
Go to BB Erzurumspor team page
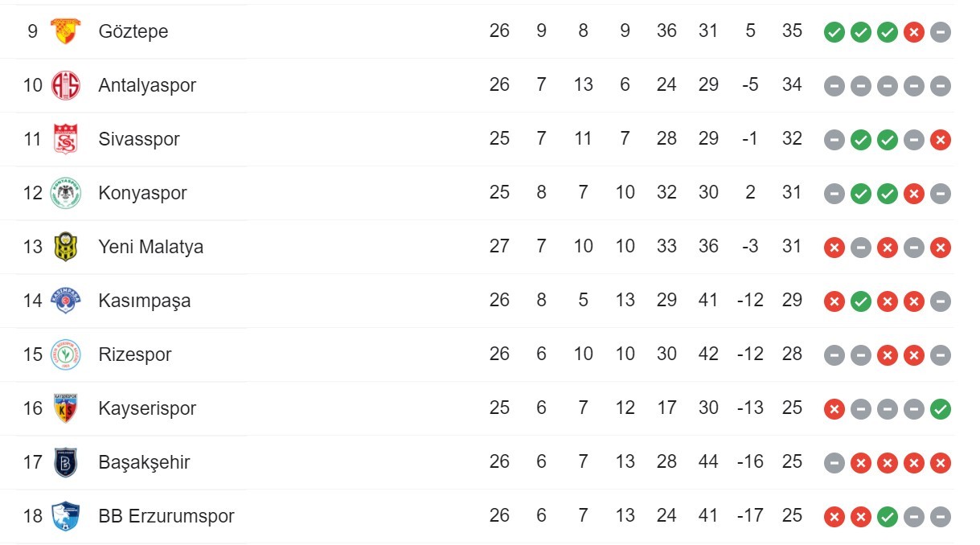[x=166, y=516]
